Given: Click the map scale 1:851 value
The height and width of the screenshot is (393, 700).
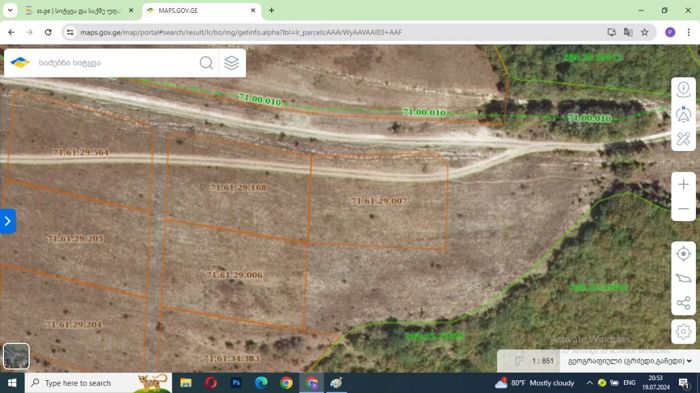Looking at the screenshot, I should tap(542, 361).
